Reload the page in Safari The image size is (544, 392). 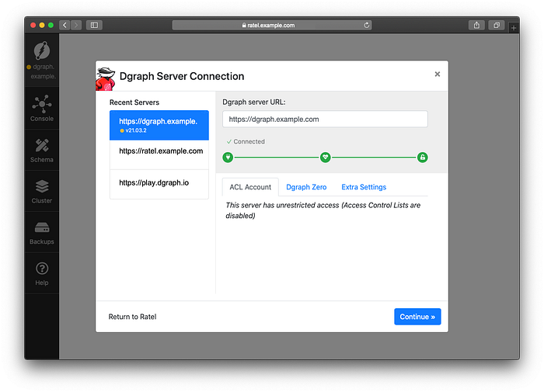click(x=366, y=25)
